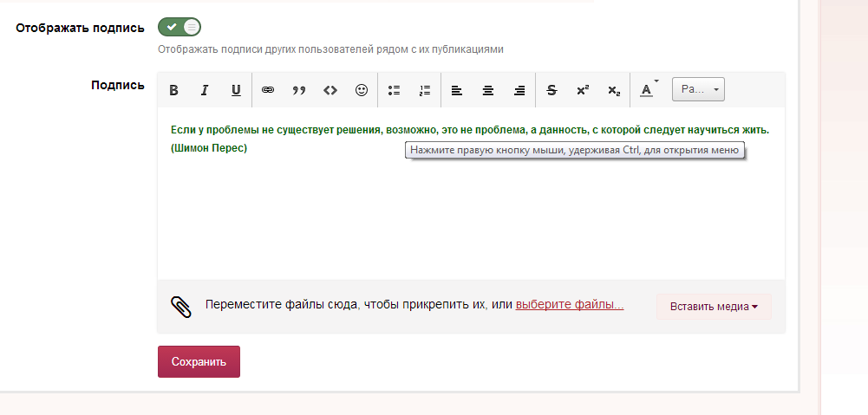Apply superscript formatting
The height and width of the screenshot is (415, 868).
[583, 90]
